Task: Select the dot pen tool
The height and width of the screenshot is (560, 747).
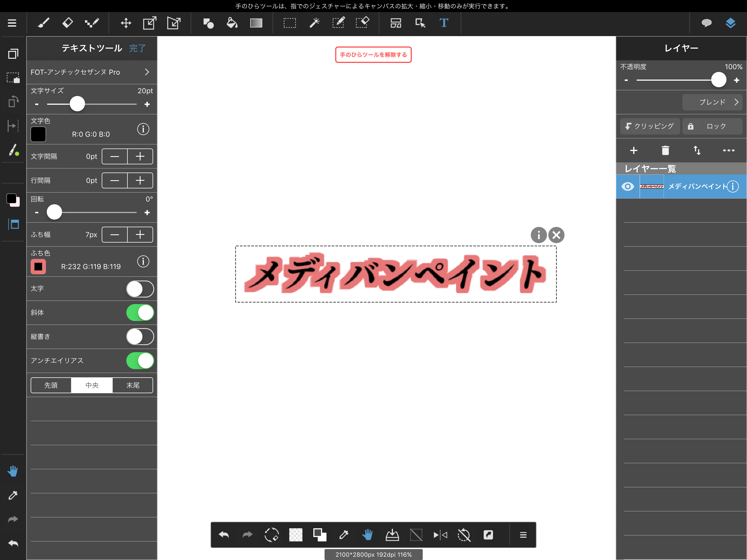Action: tap(92, 23)
